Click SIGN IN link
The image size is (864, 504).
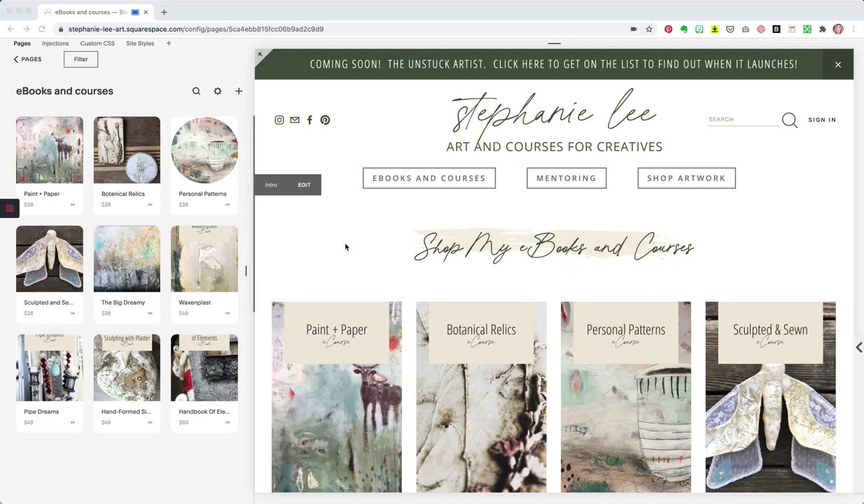click(x=822, y=120)
